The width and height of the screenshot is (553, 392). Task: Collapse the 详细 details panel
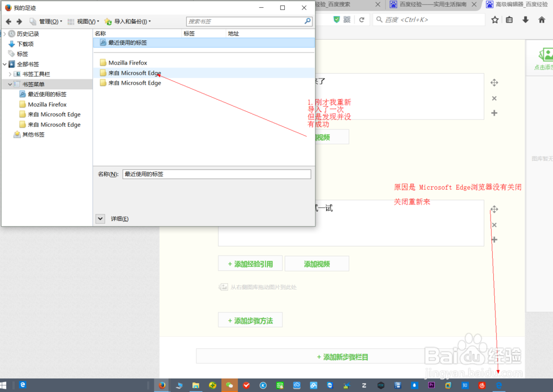click(x=100, y=218)
